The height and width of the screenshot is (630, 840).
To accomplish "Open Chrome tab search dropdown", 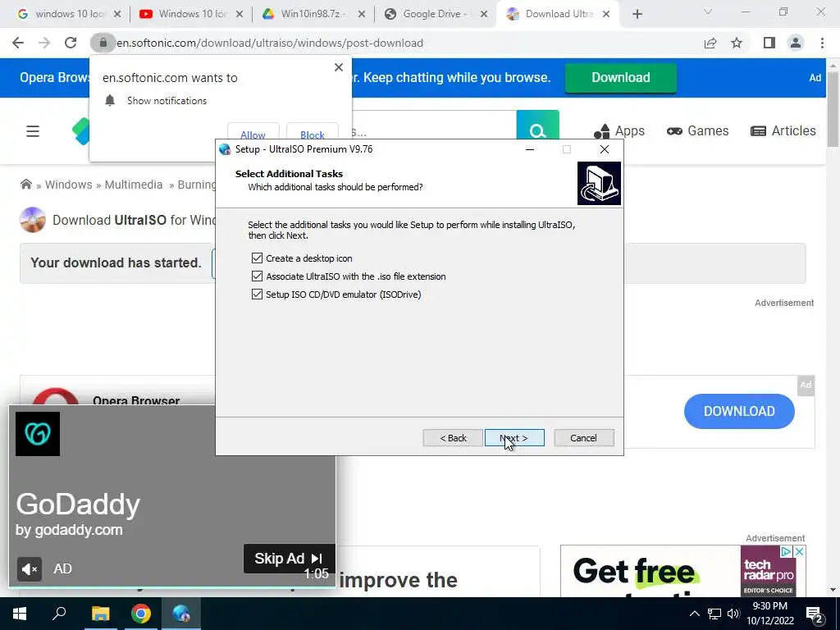I will [708, 11].
